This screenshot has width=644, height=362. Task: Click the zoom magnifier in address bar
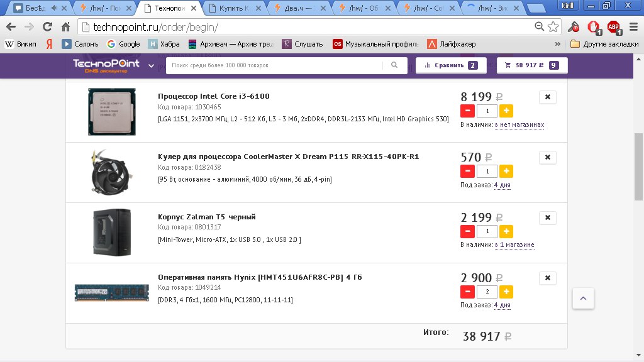(x=539, y=26)
